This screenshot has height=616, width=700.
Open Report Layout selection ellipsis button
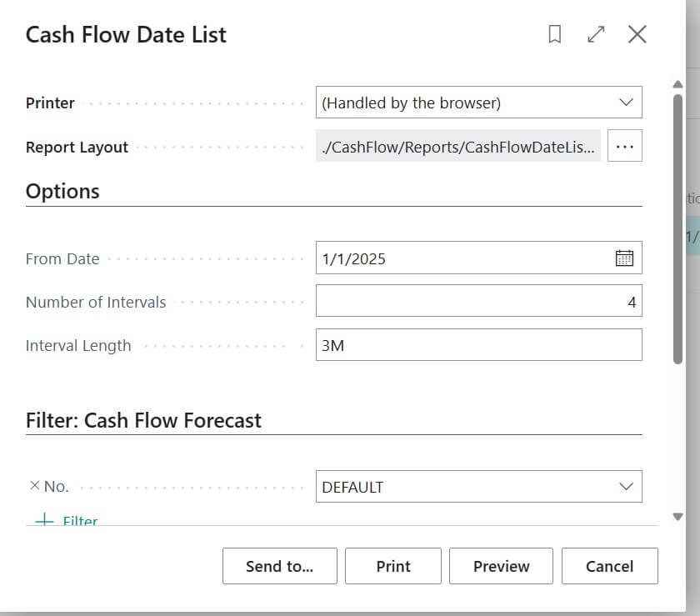click(624, 146)
